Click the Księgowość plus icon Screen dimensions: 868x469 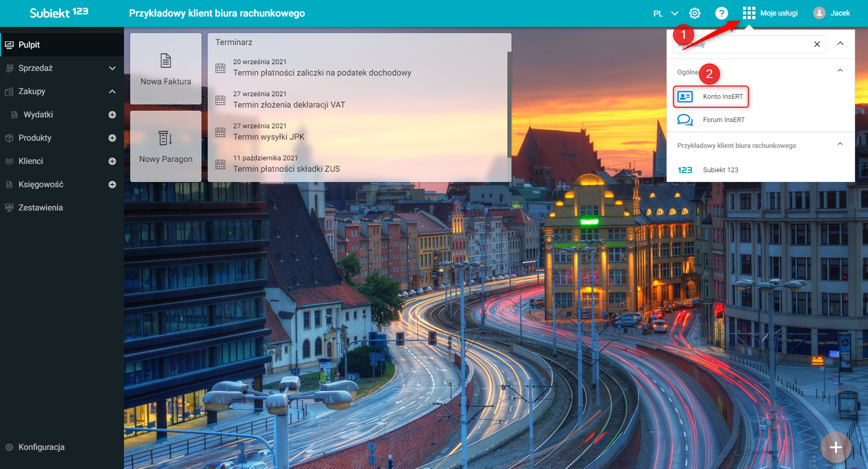coord(112,185)
